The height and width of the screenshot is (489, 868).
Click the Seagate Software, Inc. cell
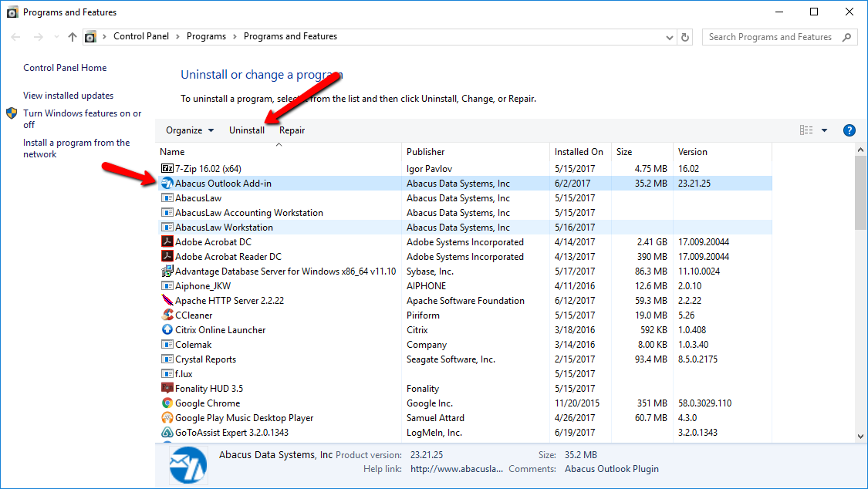click(451, 359)
